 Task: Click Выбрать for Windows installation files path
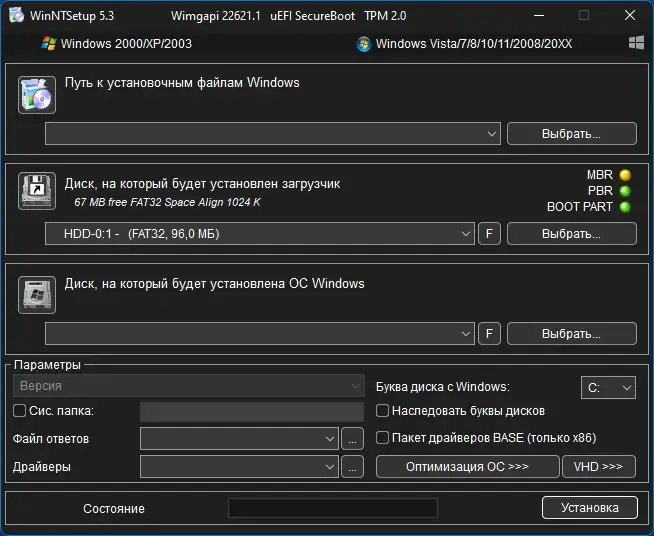[571, 133]
